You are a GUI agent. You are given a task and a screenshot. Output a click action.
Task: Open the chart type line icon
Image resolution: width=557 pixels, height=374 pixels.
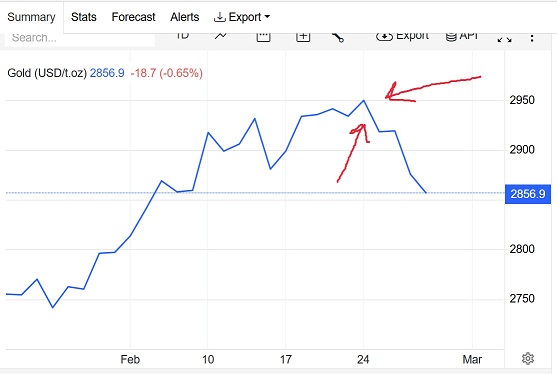221,37
